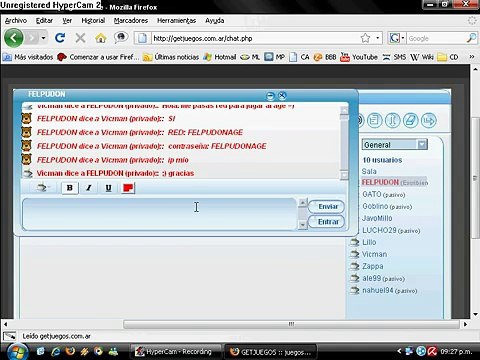This screenshot has height=360, width=480.
Task: Open the Editar menu
Action: click(44, 21)
